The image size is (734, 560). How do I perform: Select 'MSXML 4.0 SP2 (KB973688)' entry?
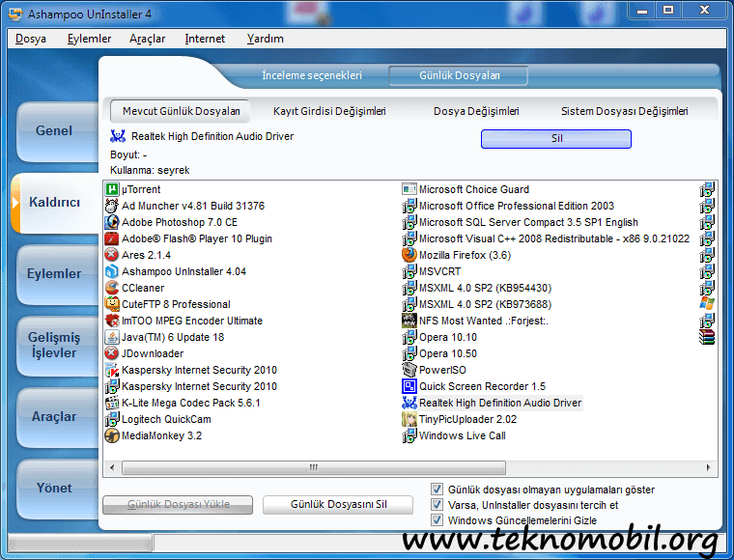pyautogui.click(x=477, y=304)
